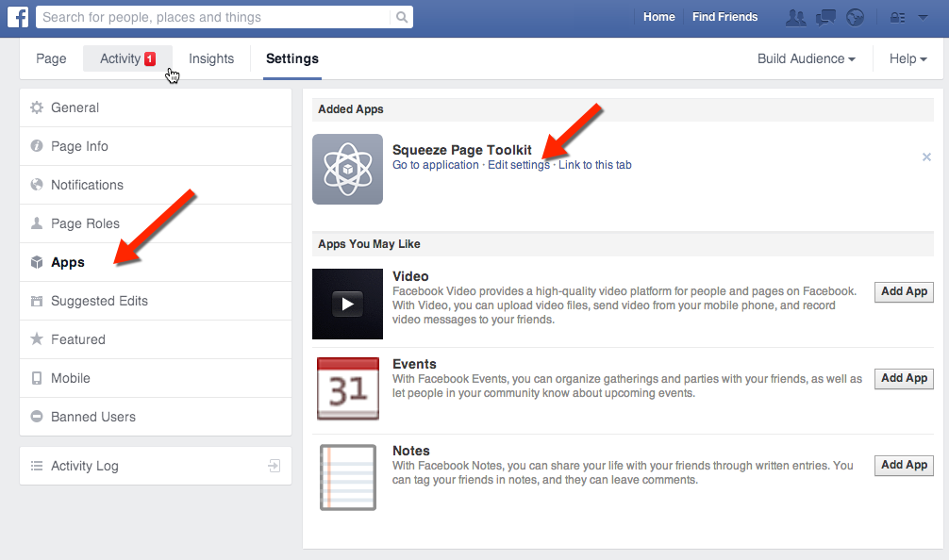Image resolution: width=949 pixels, height=560 pixels.
Task: Expand the account menu arrow in top bar
Action: (923, 17)
